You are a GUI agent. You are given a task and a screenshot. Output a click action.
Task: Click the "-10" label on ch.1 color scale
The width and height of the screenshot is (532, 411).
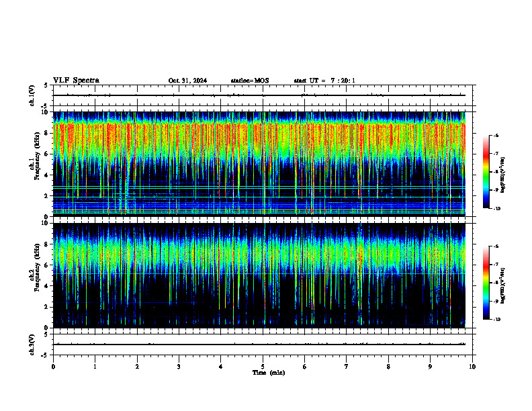pyautogui.click(x=496, y=209)
